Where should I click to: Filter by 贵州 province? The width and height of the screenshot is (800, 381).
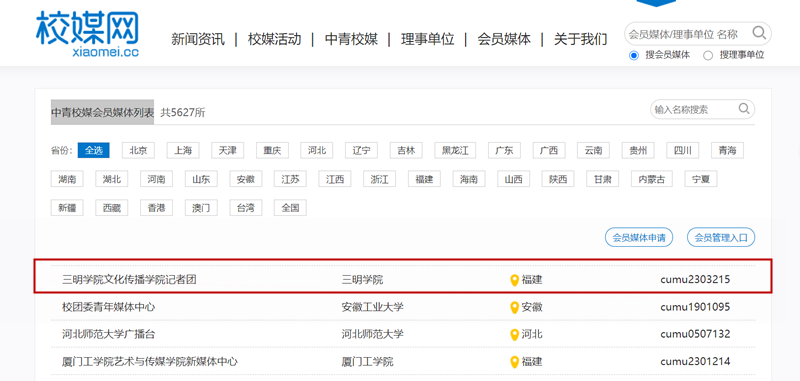[x=638, y=150]
